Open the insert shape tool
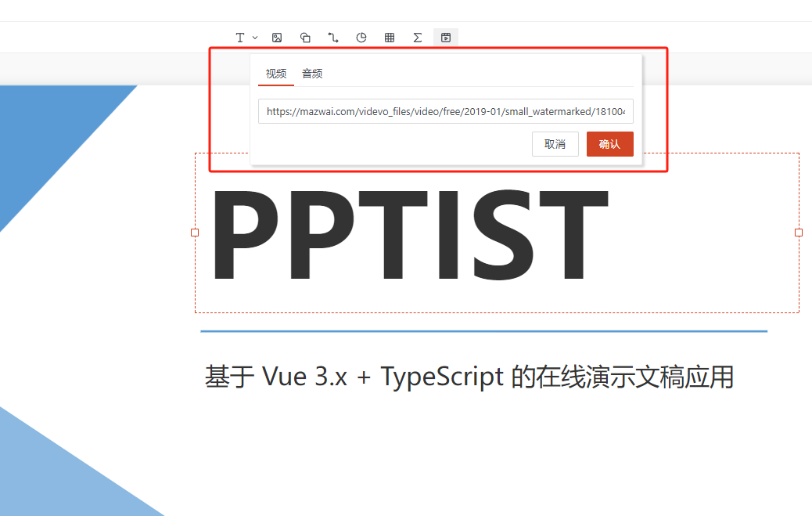The height and width of the screenshot is (516, 812). 305,38
